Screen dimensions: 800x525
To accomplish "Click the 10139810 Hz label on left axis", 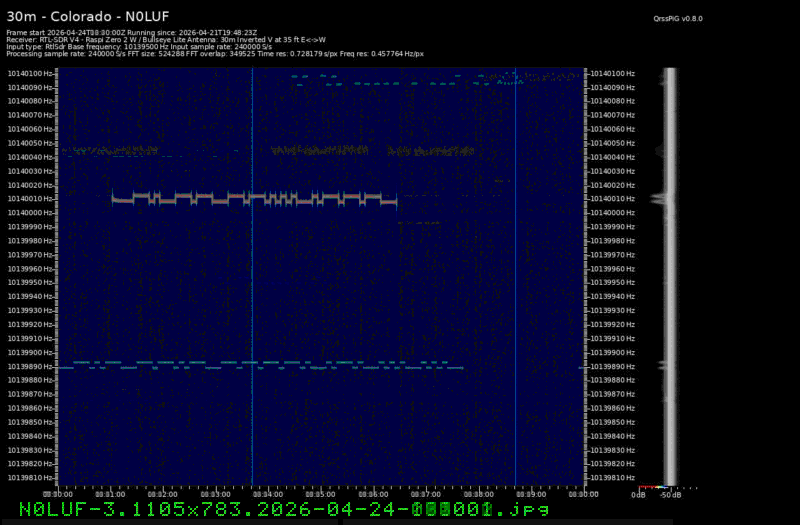I will 31,478.
